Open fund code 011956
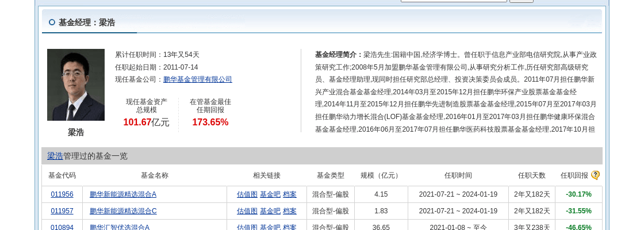 62,194
